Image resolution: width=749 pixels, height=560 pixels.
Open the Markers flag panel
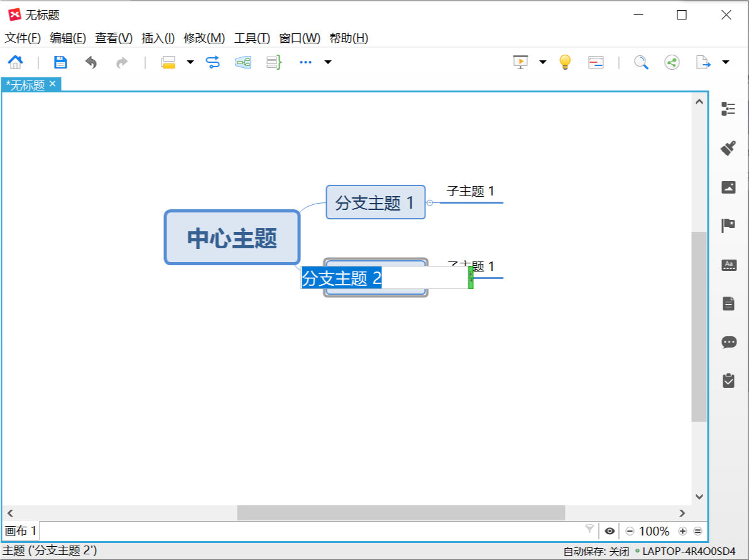[728, 226]
